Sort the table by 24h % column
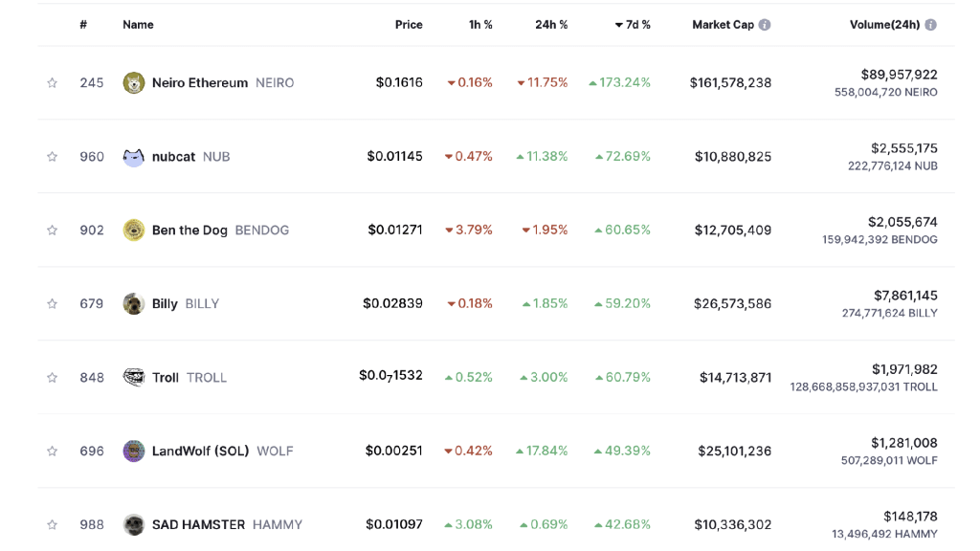This screenshot has height=551, width=980. [x=551, y=25]
